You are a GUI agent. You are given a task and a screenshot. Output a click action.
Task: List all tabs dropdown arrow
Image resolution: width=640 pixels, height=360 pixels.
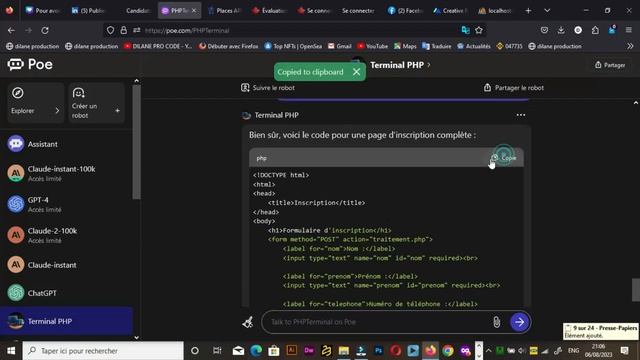pos(547,11)
